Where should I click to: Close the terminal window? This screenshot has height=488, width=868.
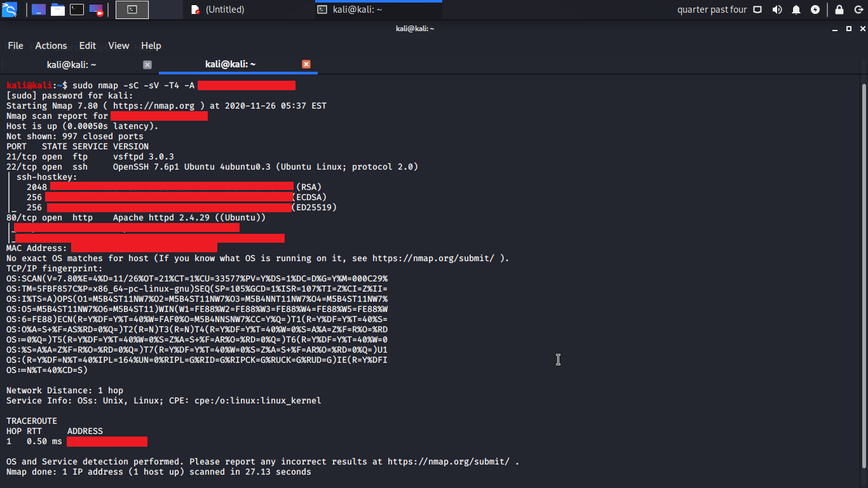pos(861,29)
